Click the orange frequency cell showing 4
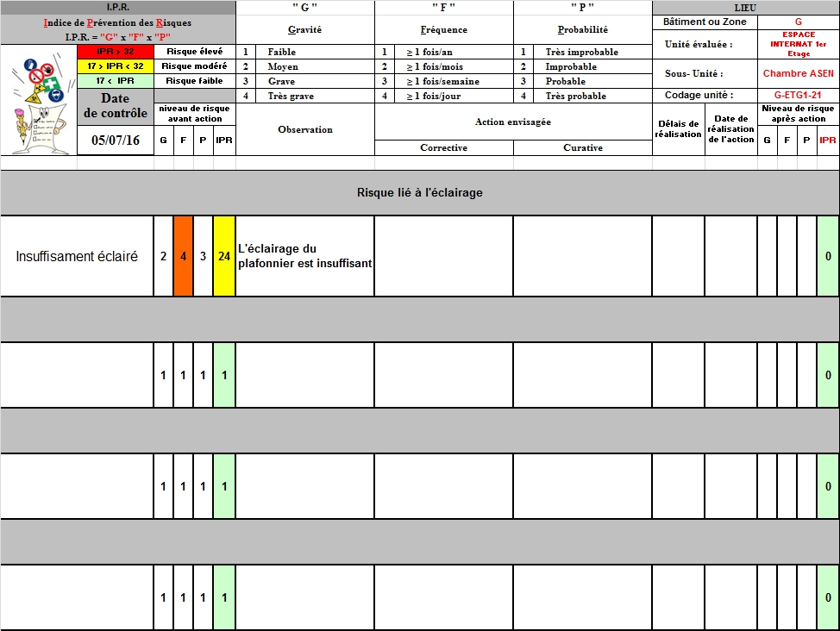840x631 pixels. pyautogui.click(x=183, y=257)
